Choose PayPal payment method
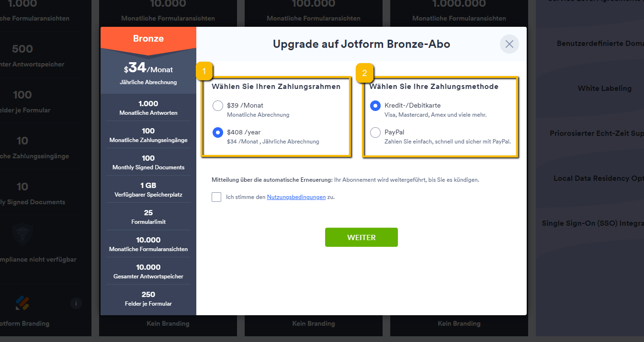Viewport: 644px width, 342px height. pyautogui.click(x=375, y=132)
